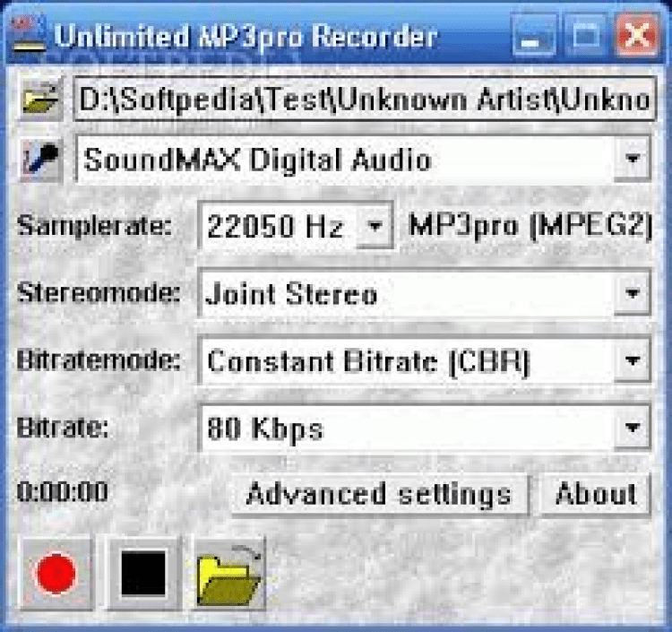The width and height of the screenshot is (672, 632).
Task: Maximize the Unlimited MP3pro Recorder window
Action: point(586,35)
